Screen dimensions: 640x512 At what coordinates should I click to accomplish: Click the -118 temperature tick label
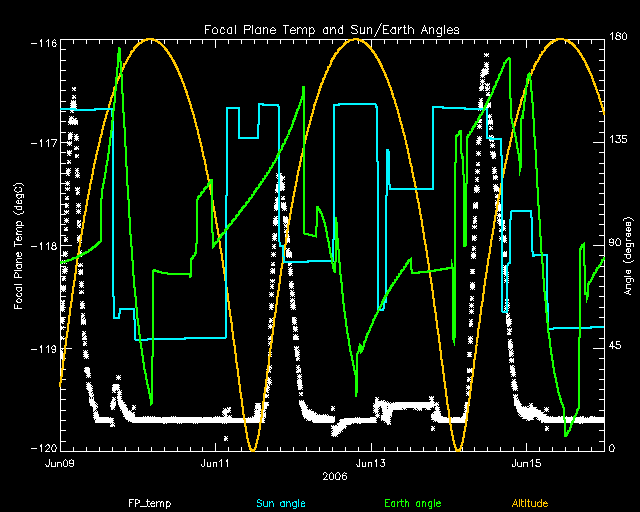tap(41, 246)
